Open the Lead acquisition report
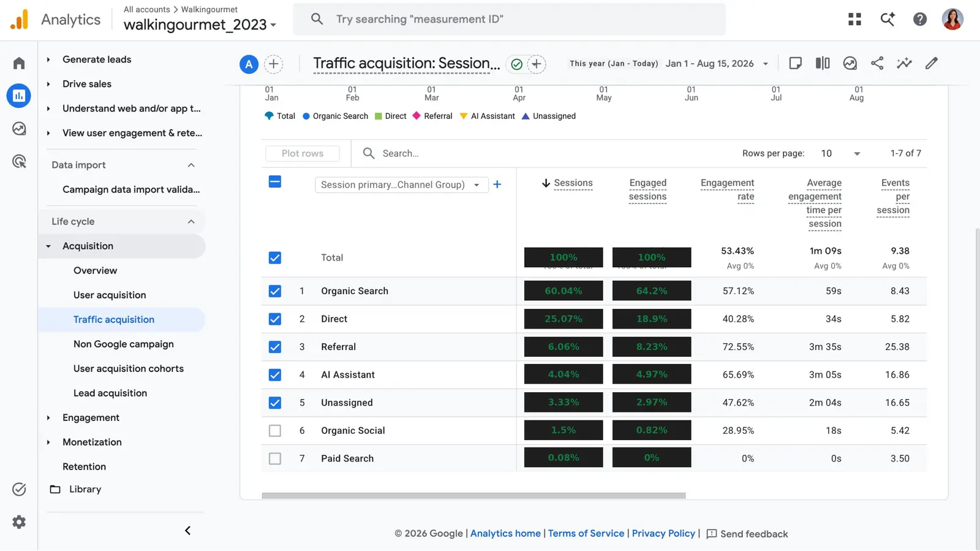Screen dimensions: 980x551 [x=110, y=393]
